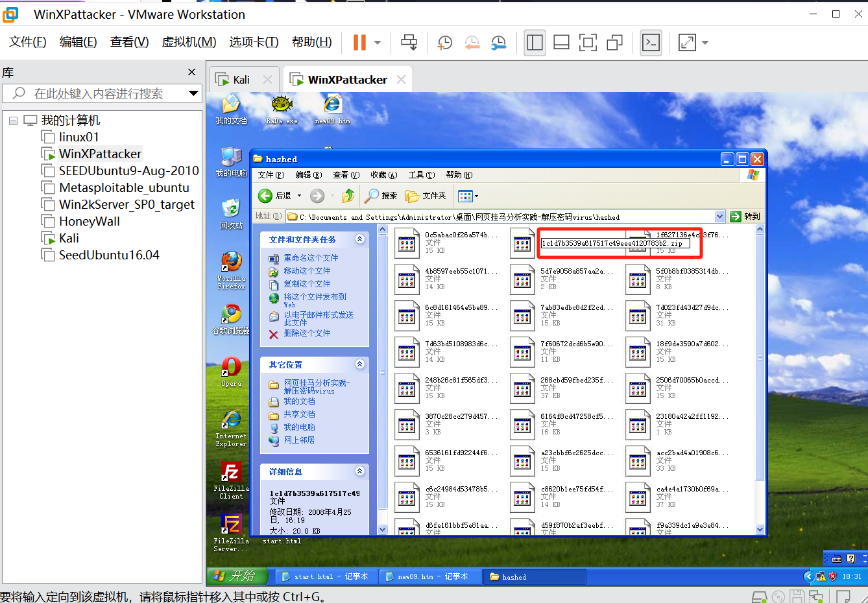Select the FileZilla Server desktop icon

(x=231, y=533)
